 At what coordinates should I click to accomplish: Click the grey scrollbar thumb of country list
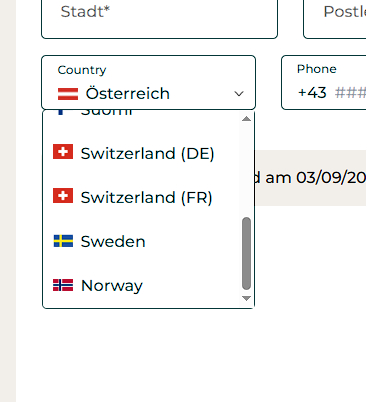[x=246, y=253]
